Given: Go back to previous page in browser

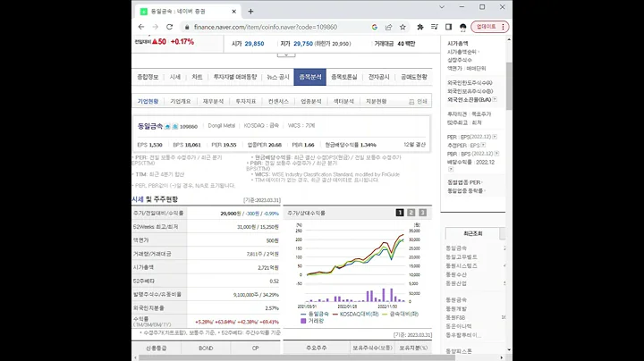Looking at the screenshot, I should [141, 27].
